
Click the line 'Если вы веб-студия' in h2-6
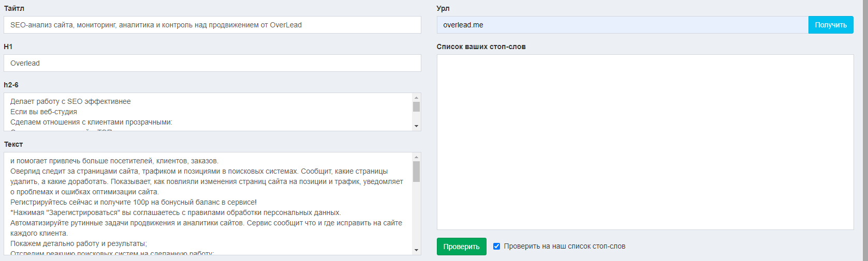[x=44, y=112]
